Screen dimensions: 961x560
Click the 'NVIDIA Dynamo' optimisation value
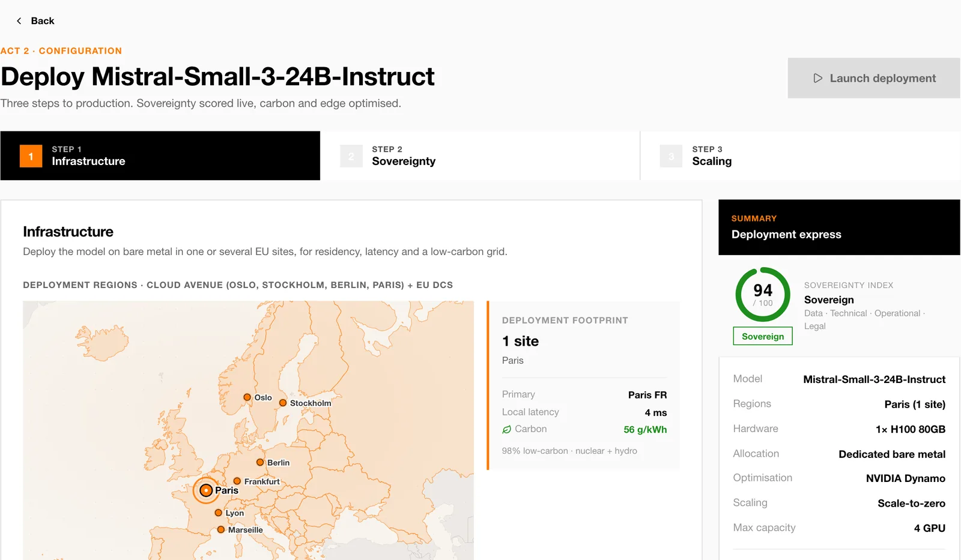click(x=906, y=478)
